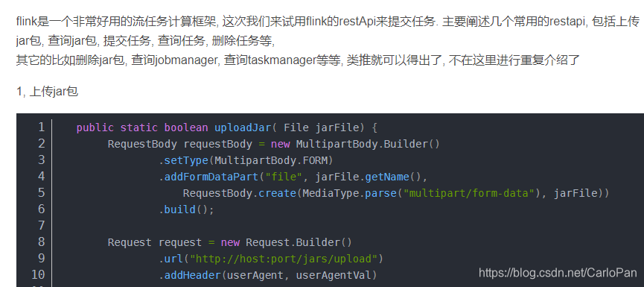Viewport: 644px width, 287px height.
Task: Click the "multipart/form-data" string
Action: click(468, 193)
